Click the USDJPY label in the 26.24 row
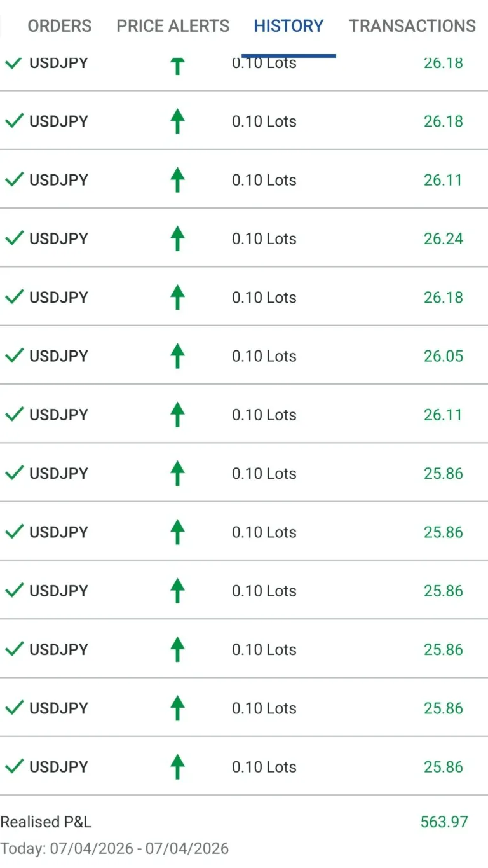 (x=58, y=239)
